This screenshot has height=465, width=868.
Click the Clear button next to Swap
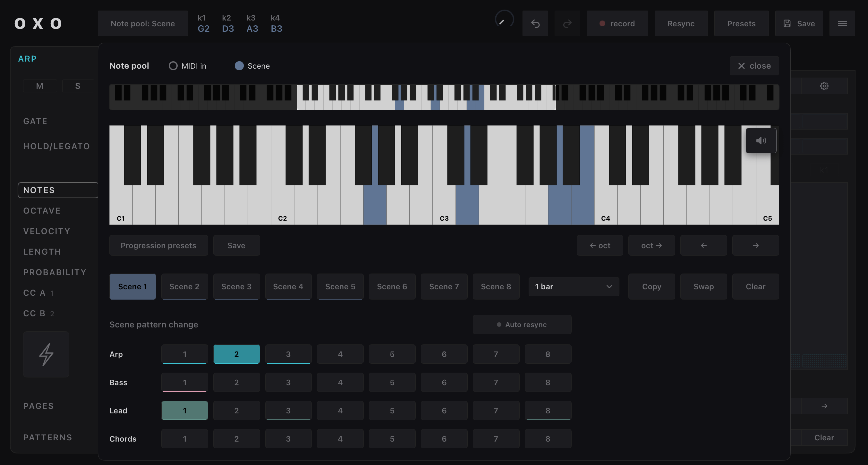[755, 287]
